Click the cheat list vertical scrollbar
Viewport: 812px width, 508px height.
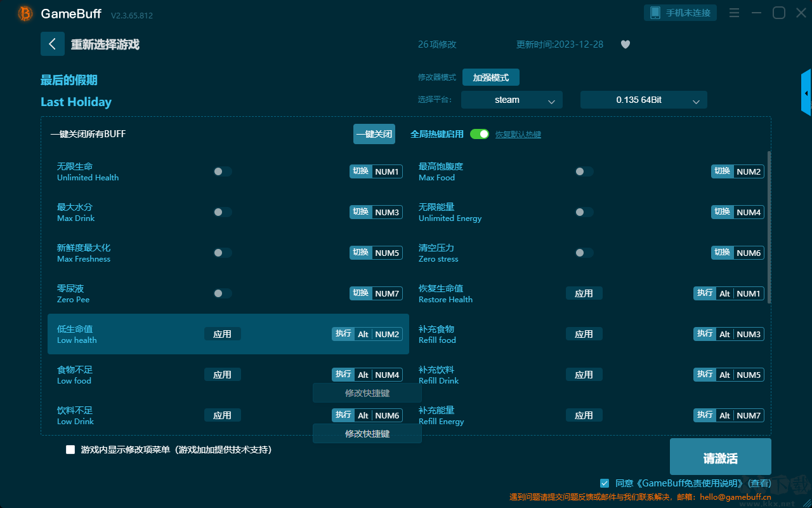770,227
